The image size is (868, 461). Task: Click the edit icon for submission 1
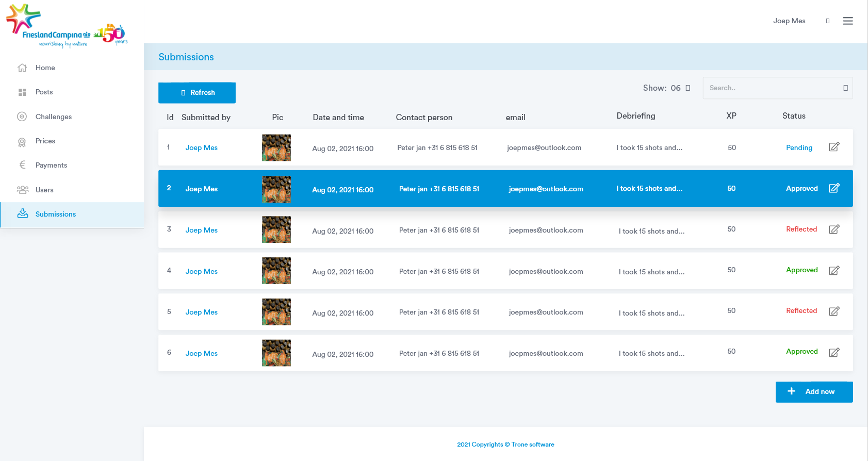[833, 147]
